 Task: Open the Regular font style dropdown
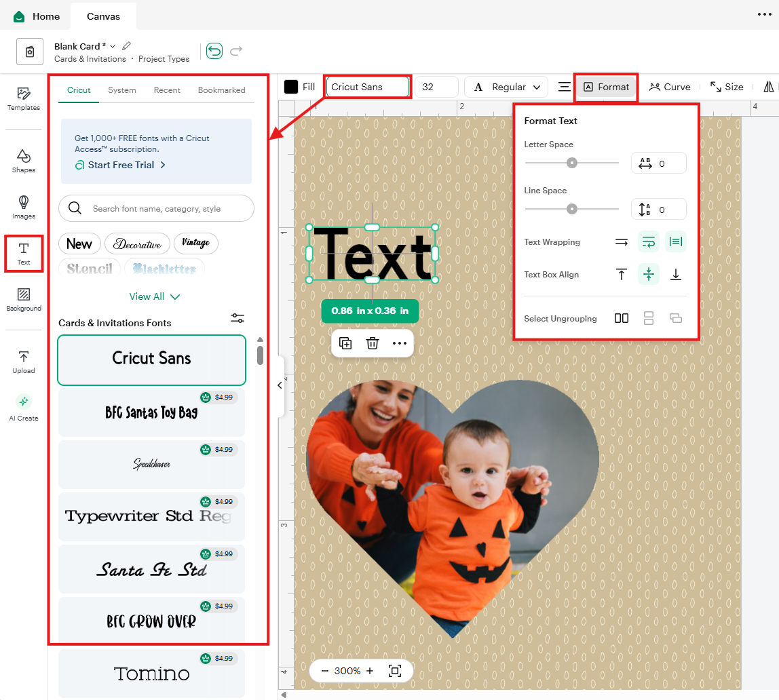[x=506, y=87]
